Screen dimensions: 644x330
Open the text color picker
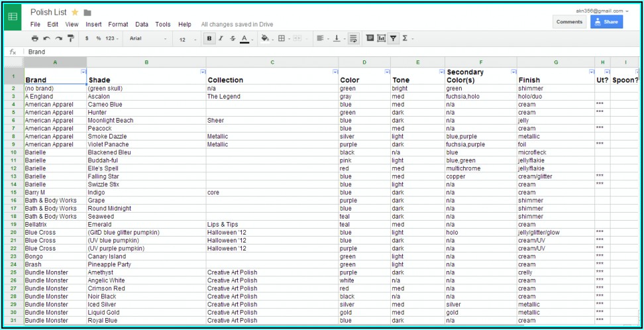click(x=244, y=38)
